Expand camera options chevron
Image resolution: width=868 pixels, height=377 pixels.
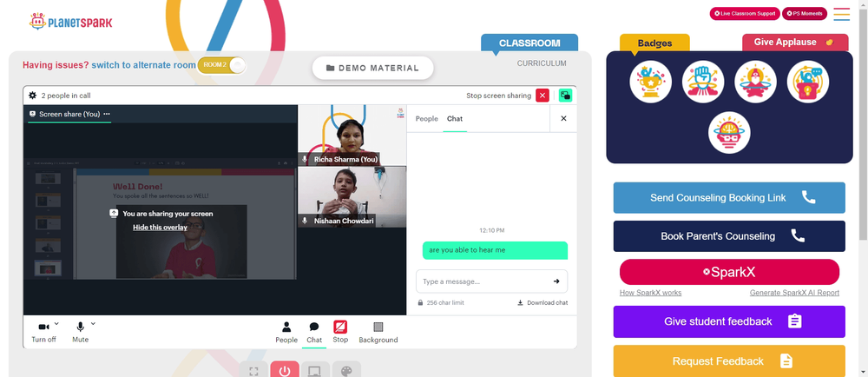click(56, 324)
